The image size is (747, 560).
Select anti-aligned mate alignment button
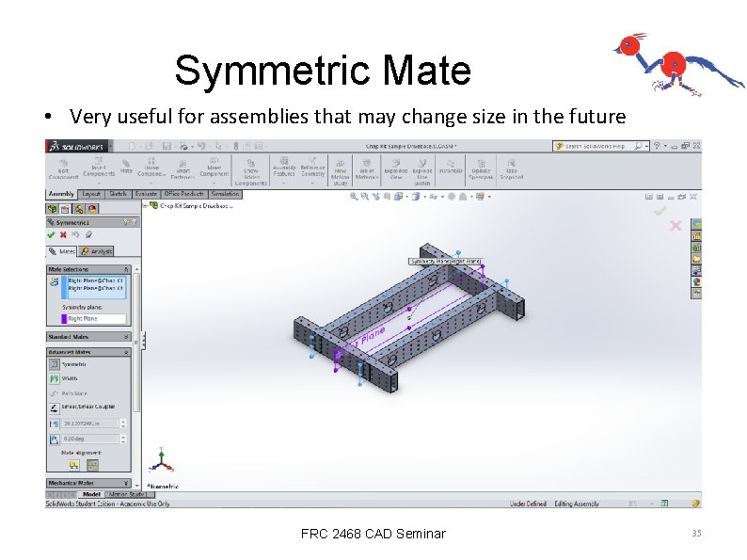coord(92,464)
